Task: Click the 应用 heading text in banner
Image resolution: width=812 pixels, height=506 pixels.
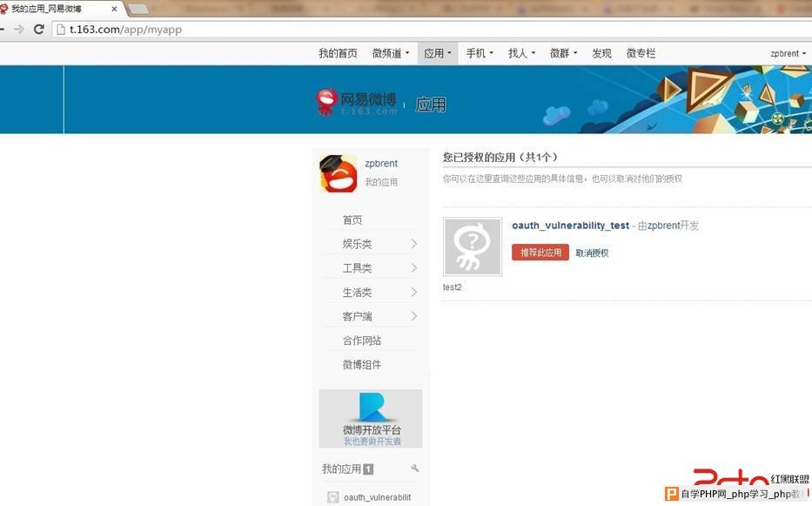Action: 431,105
